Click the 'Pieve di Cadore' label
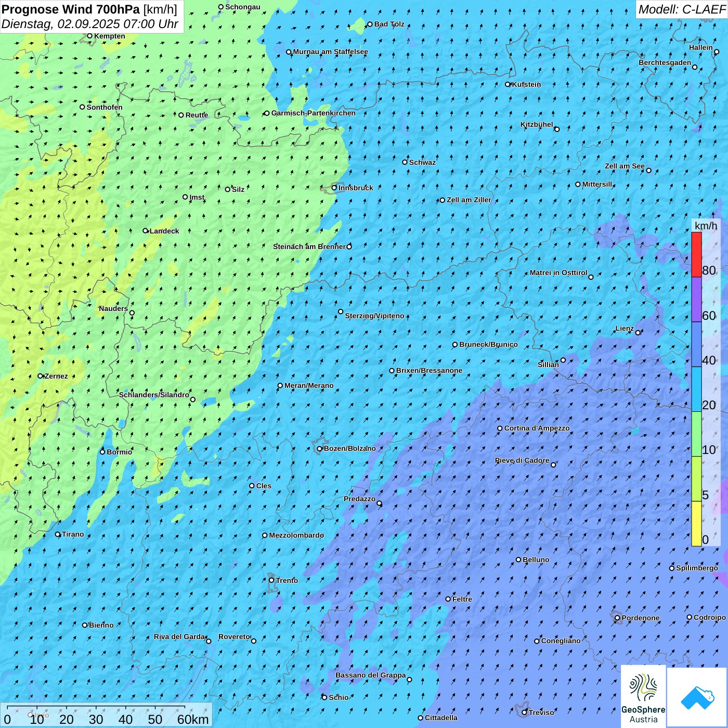The height and width of the screenshot is (728, 728). click(522, 461)
